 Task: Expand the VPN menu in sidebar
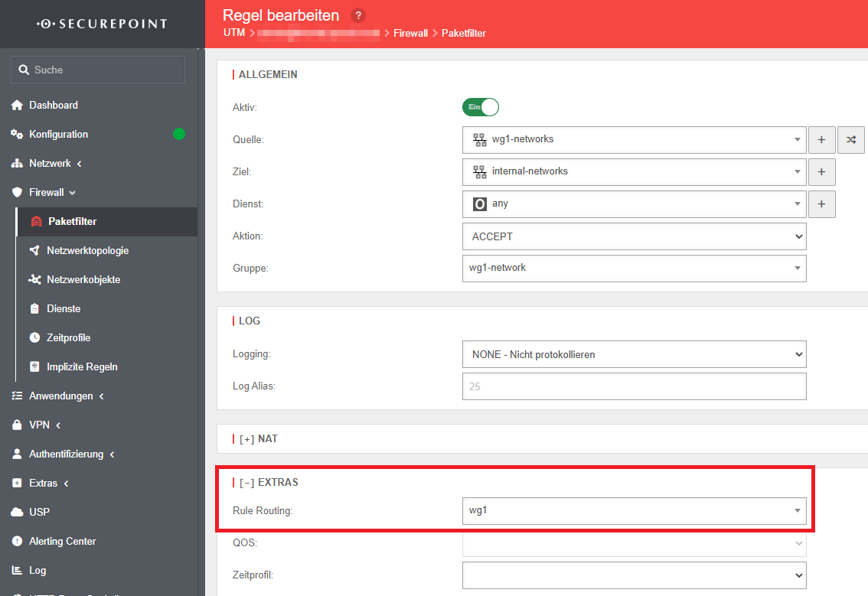point(39,425)
